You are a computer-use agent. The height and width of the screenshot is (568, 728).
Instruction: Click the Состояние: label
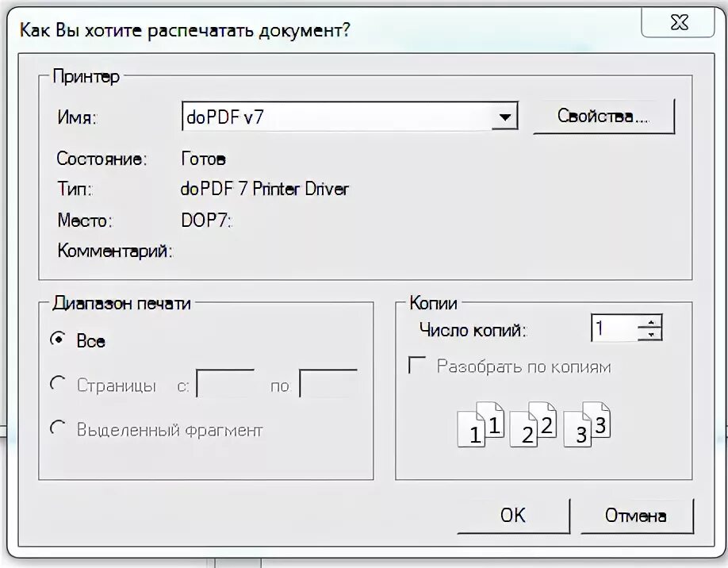coord(102,159)
